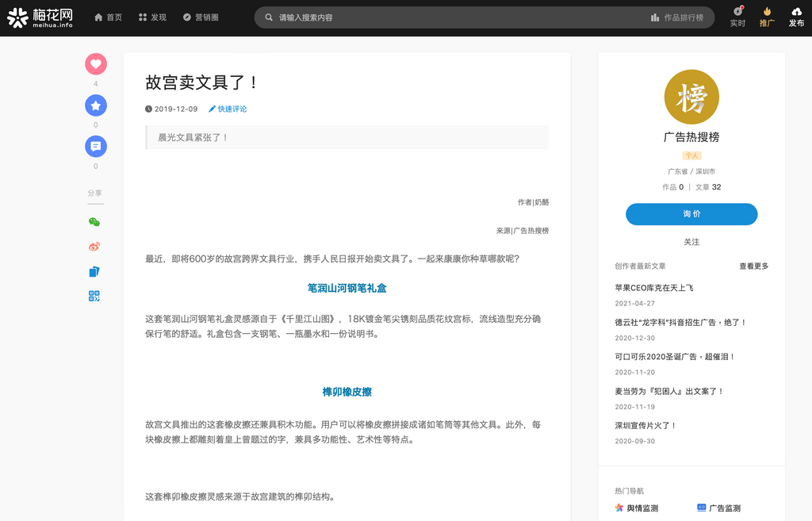The height and width of the screenshot is (521, 812).
Task: Follow the author with 关注
Action: (x=691, y=242)
